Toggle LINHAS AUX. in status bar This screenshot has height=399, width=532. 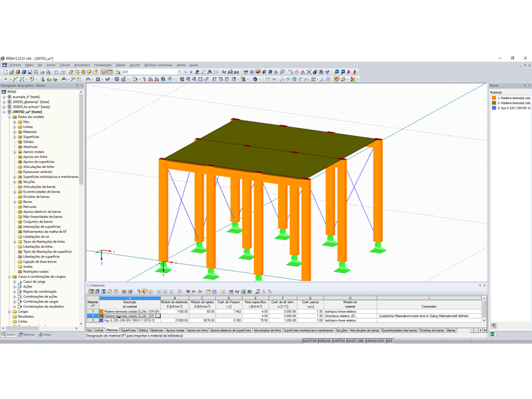[375, 341]
